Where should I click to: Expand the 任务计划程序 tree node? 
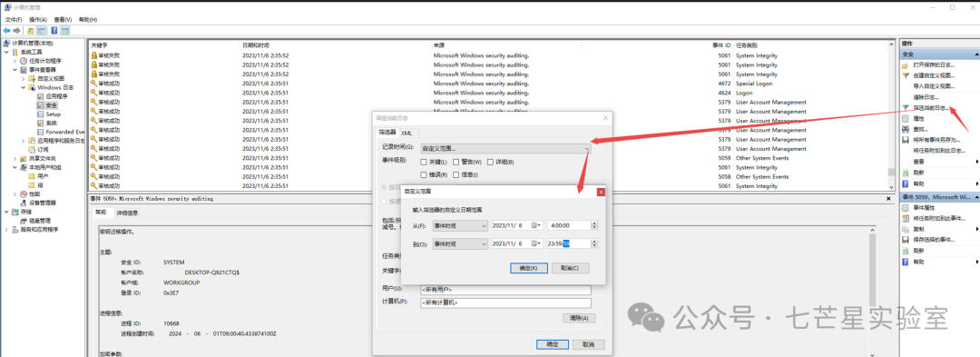coord(15,61)
